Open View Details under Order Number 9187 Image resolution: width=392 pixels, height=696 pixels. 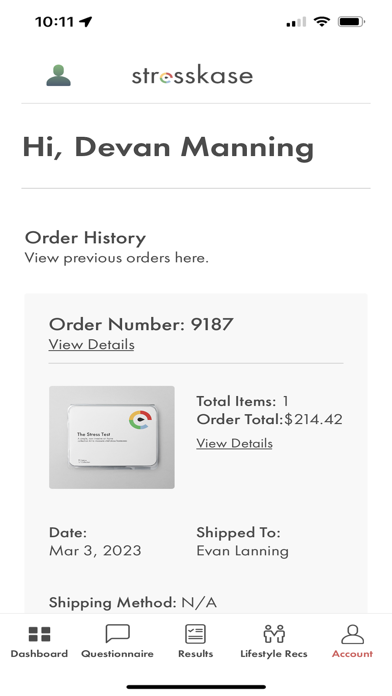coord(91,344)
